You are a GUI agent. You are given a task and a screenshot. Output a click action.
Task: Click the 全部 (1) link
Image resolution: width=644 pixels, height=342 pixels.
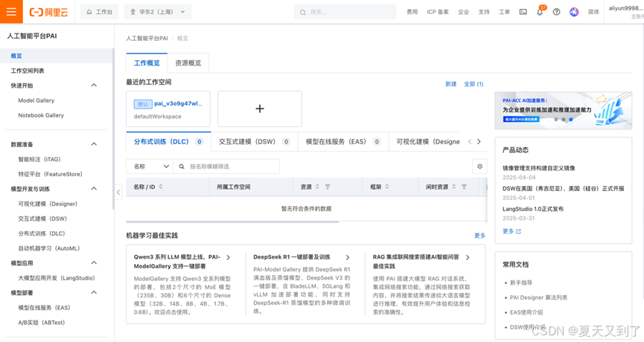tap(474, 84)
